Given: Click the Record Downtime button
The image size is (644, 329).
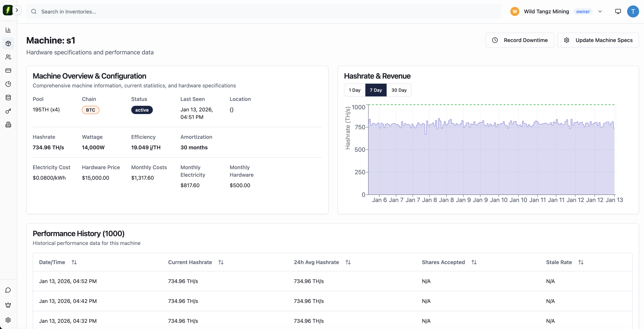Looking at the screenshot, I should pos(520,40).
